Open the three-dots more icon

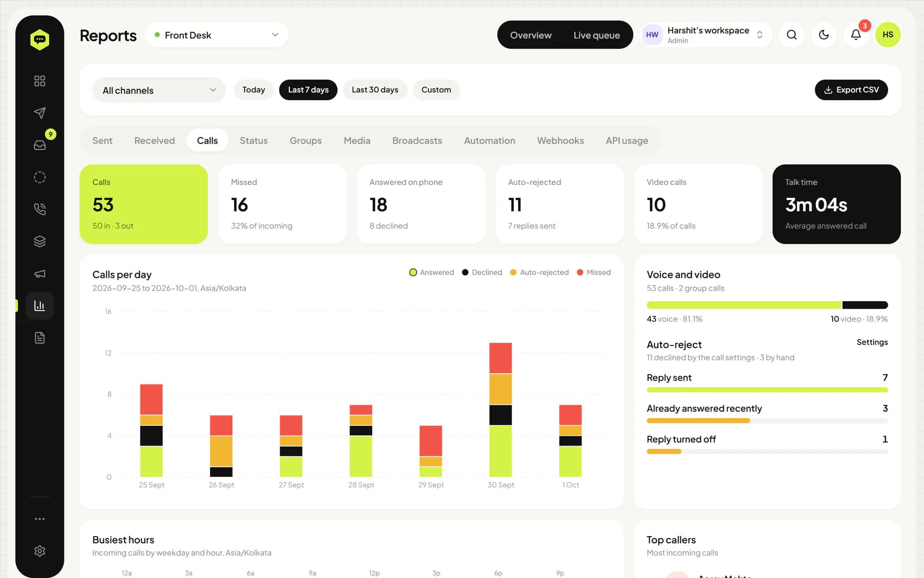39,519
